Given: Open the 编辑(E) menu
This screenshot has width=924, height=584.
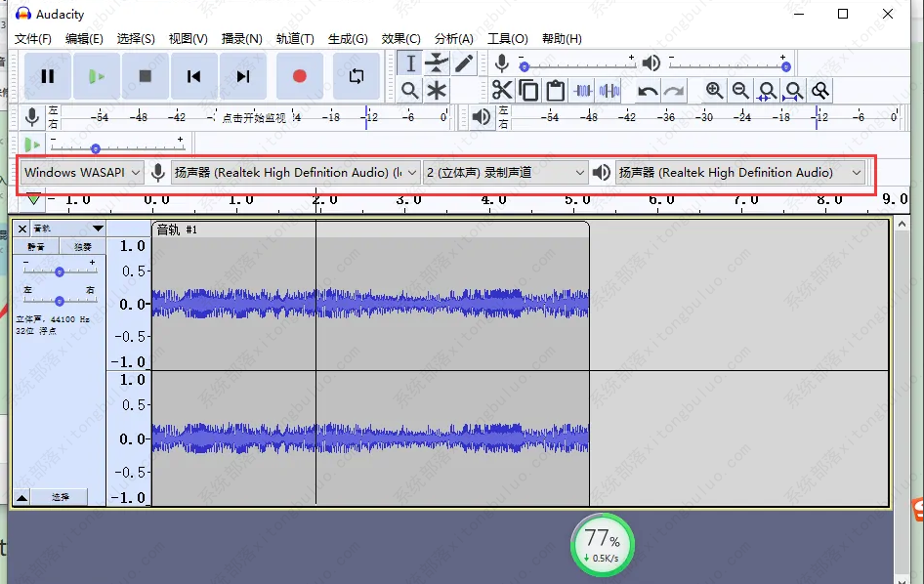Looking at the screenshot, I should point(84,39).
